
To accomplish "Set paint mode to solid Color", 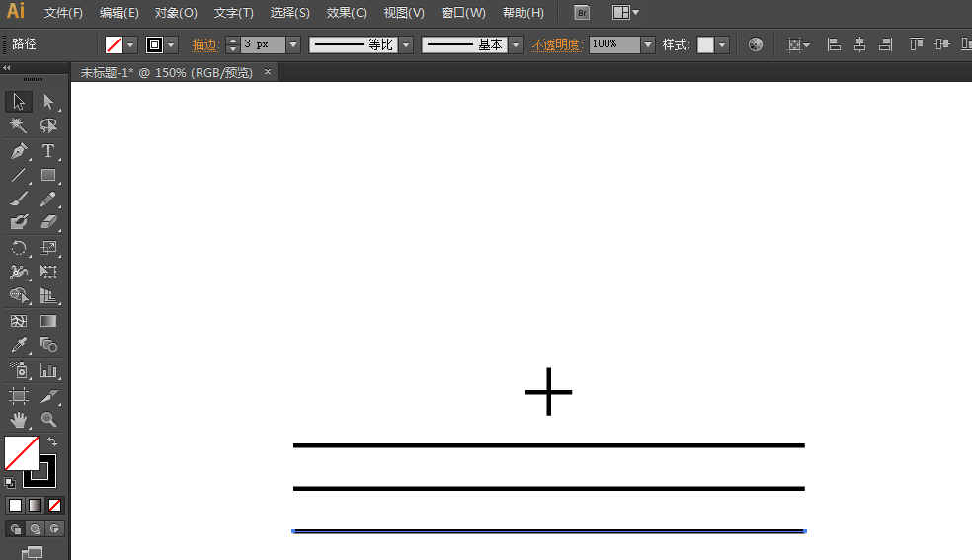I will click(x=16, y=506).
